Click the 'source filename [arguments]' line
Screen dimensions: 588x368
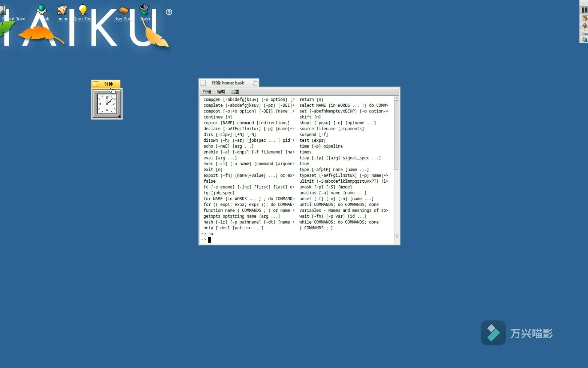tap(331, 129)
